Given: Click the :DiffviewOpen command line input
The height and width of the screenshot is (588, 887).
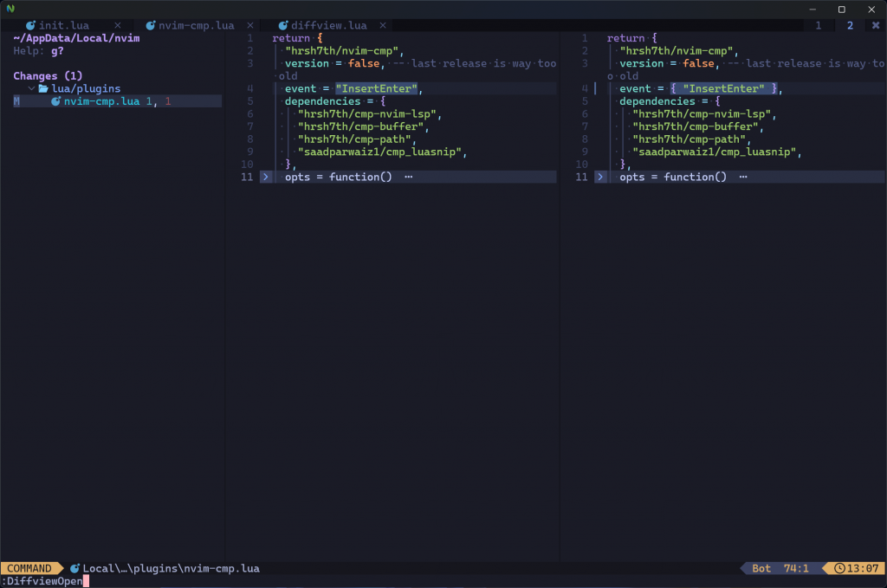Looking at the screenshot, I should pyautogui.click(x=45, y=581).
